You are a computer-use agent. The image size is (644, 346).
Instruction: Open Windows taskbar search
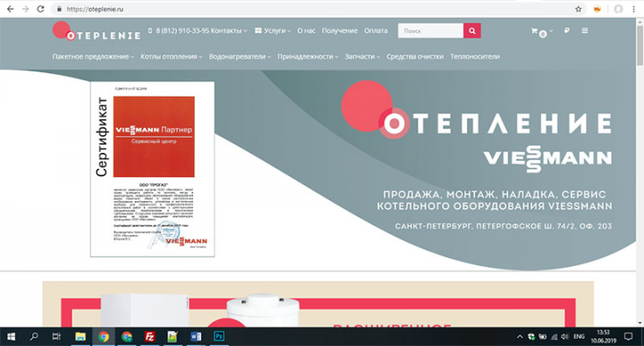34,336
